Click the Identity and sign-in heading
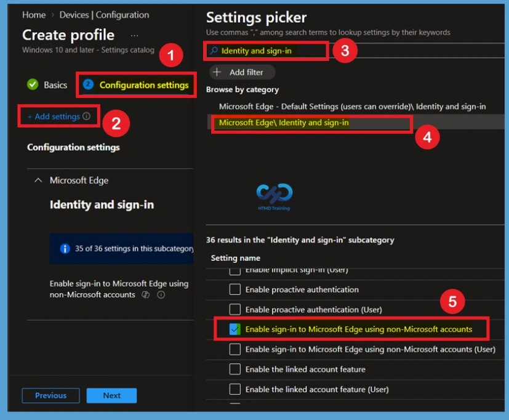 coord(102,205)
